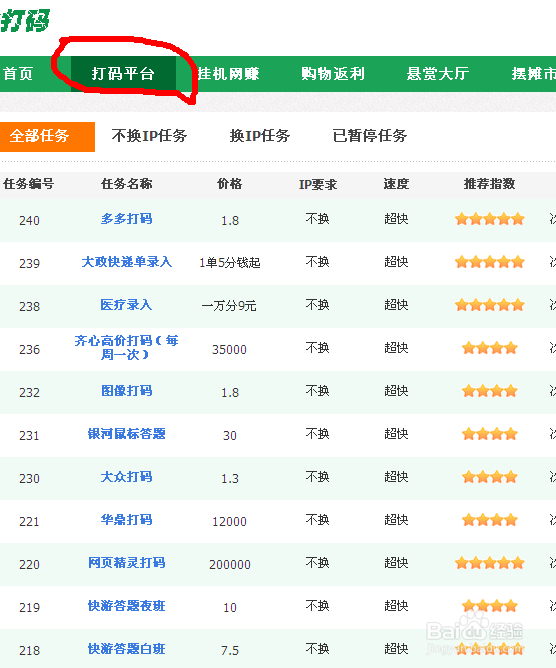Click task number 221
The image size is (556, 668).
click(29, 521)
